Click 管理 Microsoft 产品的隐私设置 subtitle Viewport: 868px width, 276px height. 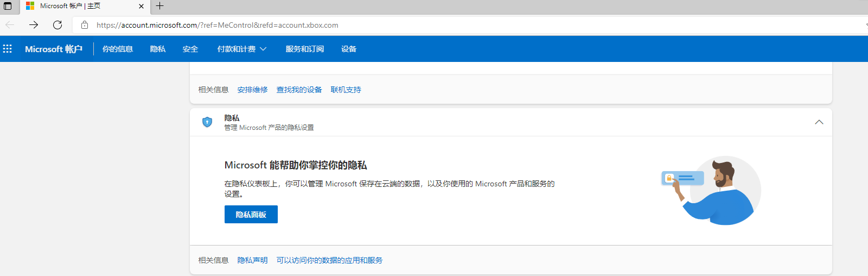[269, 128]
